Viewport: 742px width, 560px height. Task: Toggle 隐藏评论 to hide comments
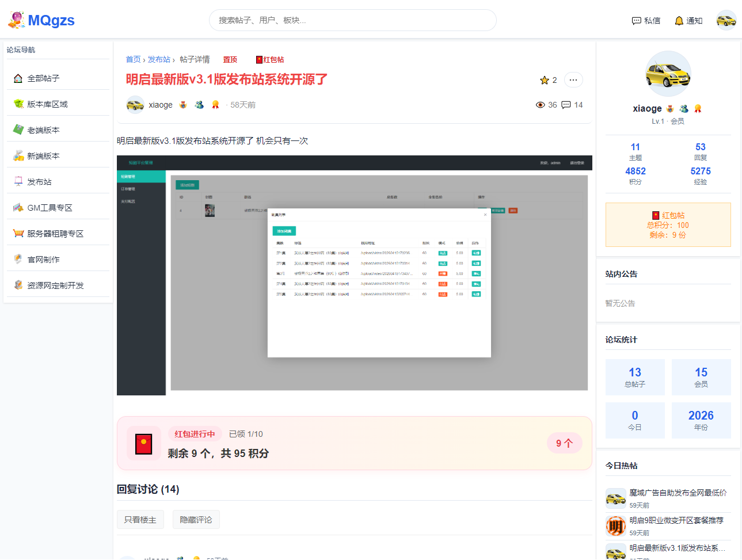tap(196, 520)
